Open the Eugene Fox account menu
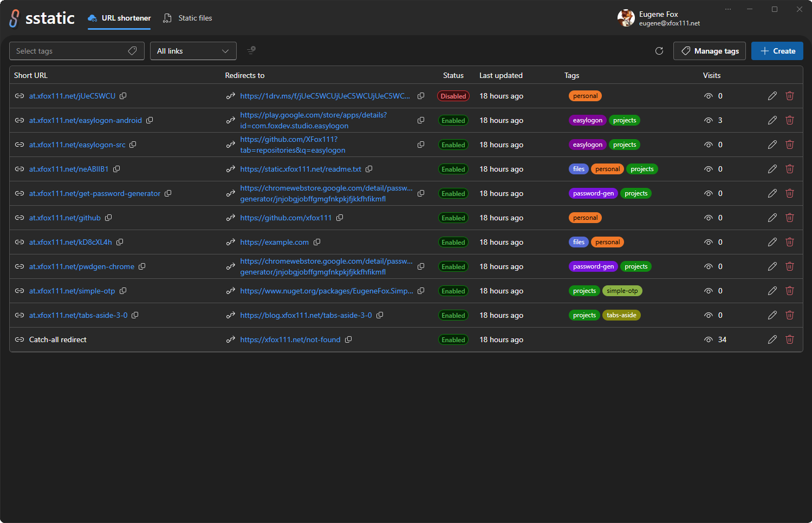Screen dimensions: 812x523 pos(659,18)
